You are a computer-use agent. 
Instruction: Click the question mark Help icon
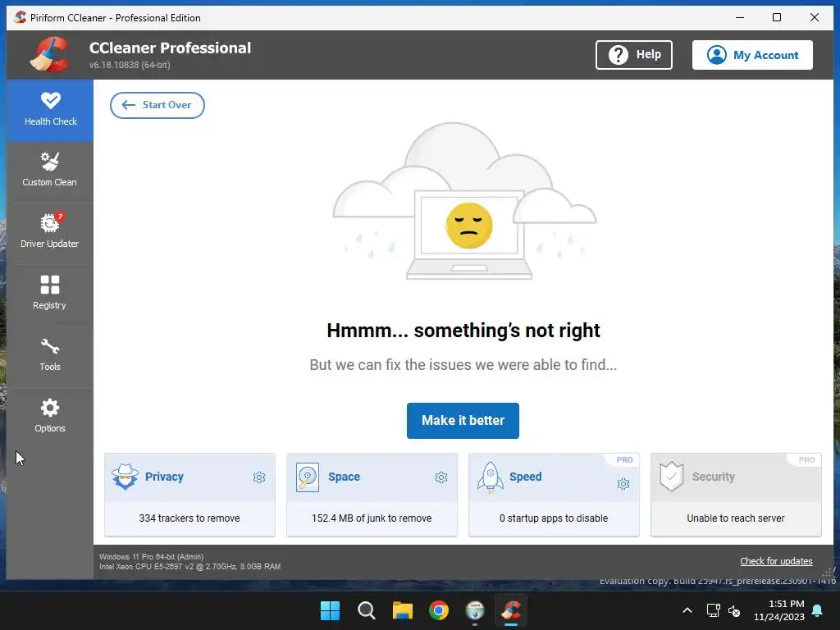tap(619, 55)
